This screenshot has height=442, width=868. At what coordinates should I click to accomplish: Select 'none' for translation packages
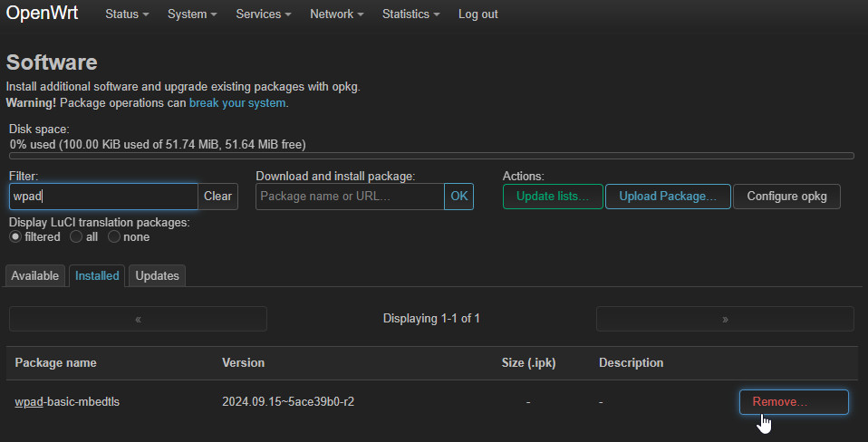click(x=114, y=237)
